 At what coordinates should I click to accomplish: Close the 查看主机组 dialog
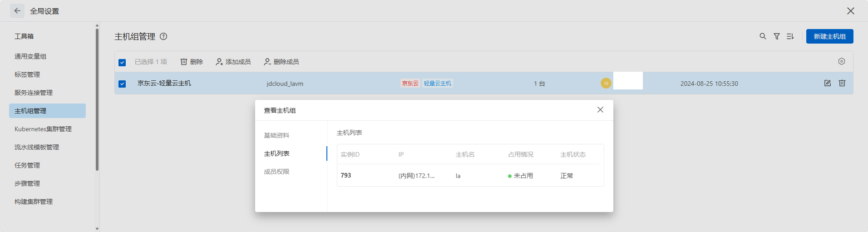click(x=600, y=110)
